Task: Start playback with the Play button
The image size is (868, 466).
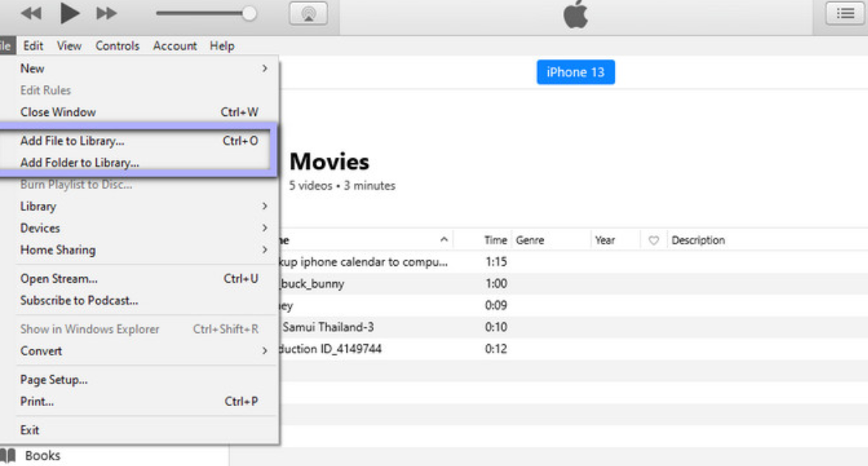Action: pyautogui.click(x=69, y=13)
